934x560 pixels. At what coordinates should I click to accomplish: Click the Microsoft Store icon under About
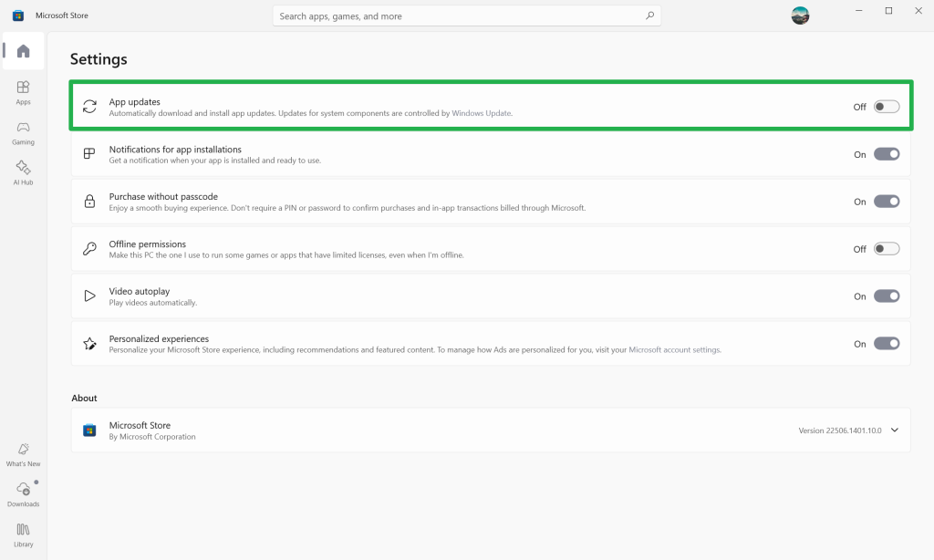pos(89,430)
